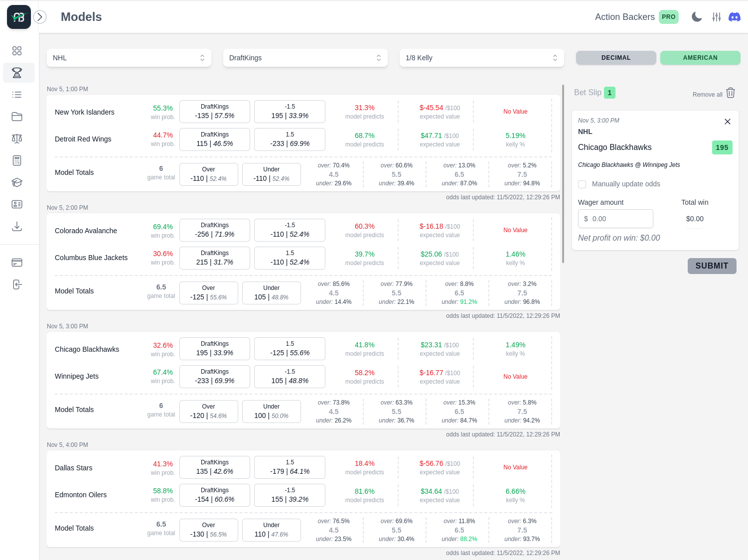Image resolution: width=748 pixels, height=560 pixels.
Task: Close the Chicago Blackhawks bet slip entry
Action: pyautogui.click(x=728, y=122)
